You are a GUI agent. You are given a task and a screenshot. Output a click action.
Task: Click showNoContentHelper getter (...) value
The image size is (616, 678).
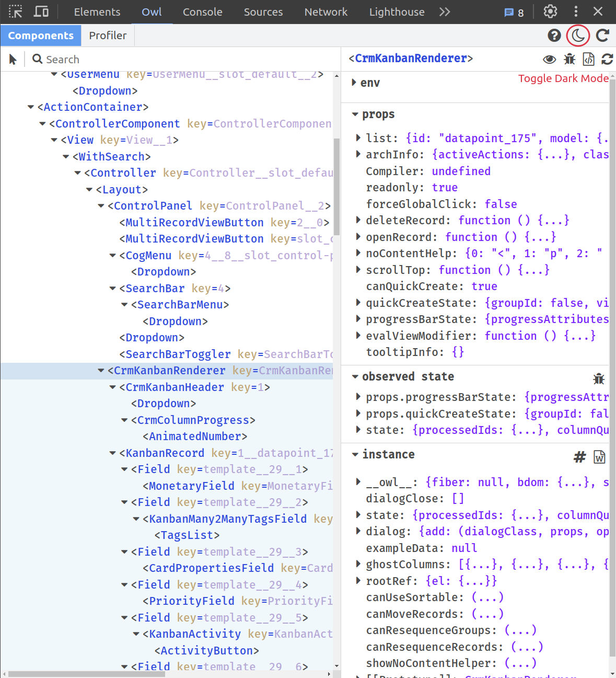[520, 663]
